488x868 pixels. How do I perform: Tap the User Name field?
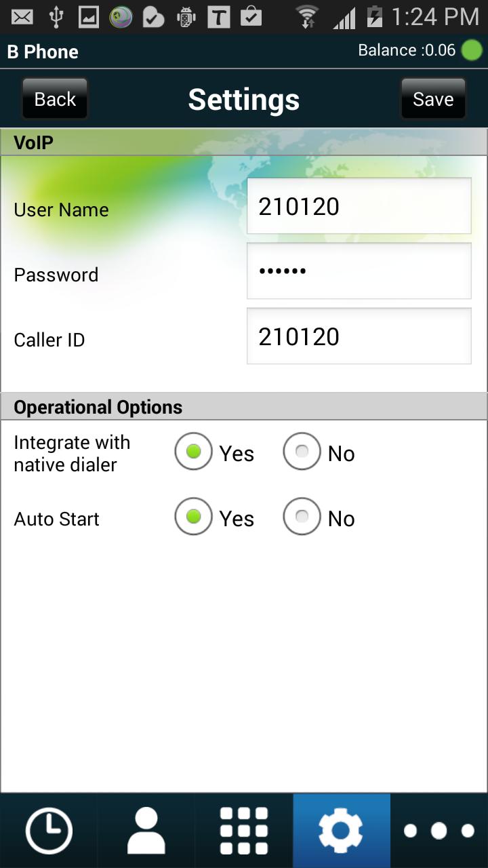pos(359,206)
